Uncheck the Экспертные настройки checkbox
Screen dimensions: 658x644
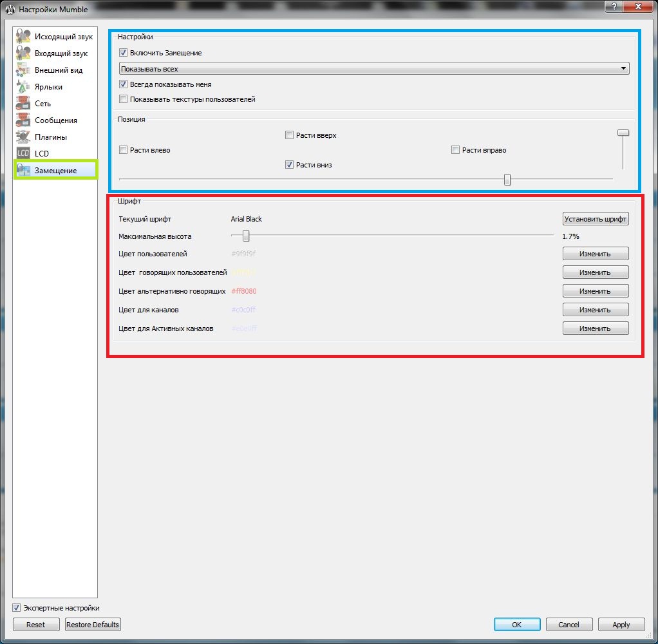(x=17, y=608)
